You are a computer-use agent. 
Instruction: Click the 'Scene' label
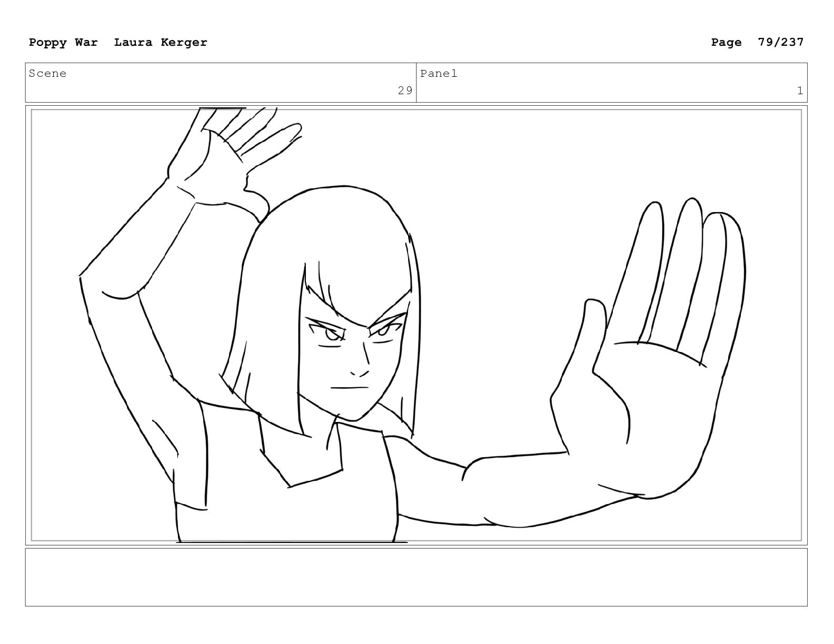[48, 74]
